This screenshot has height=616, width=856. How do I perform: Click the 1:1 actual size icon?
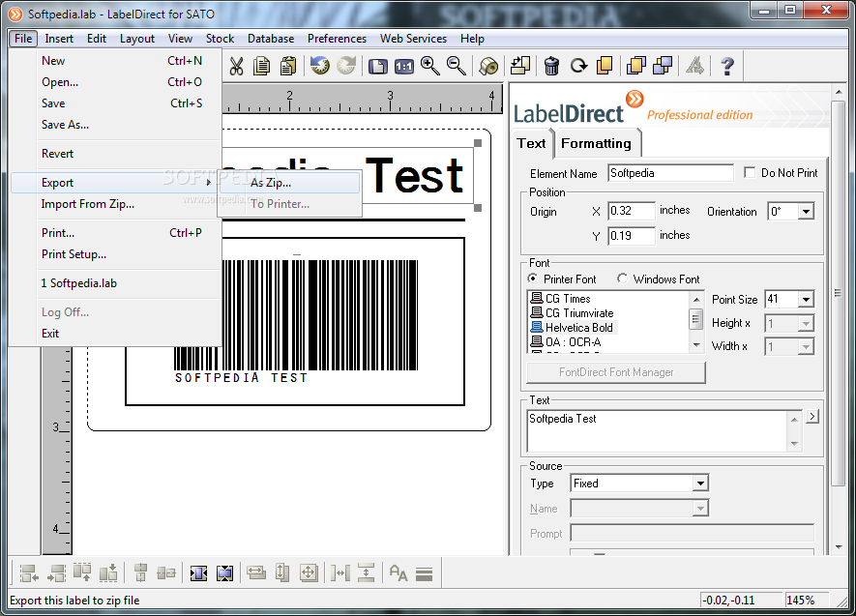(x=404, y=67)
